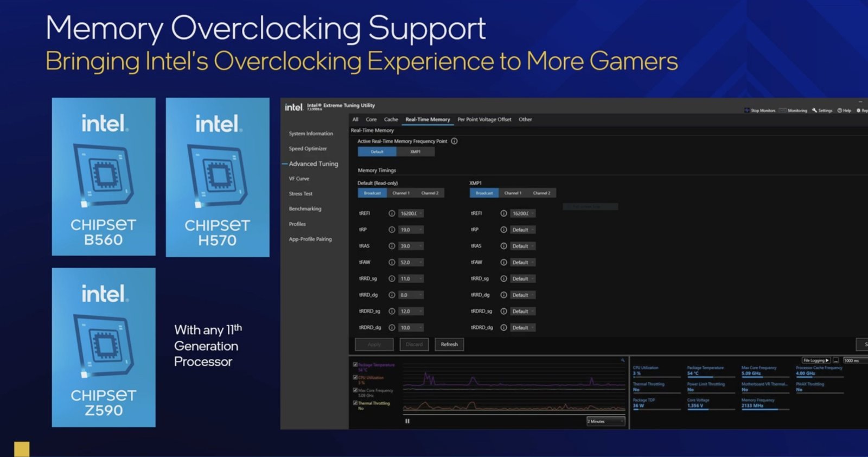868x457 pixels.
Task: Toggle Package Temperature graph checkbox
Action: pos(355,365)
